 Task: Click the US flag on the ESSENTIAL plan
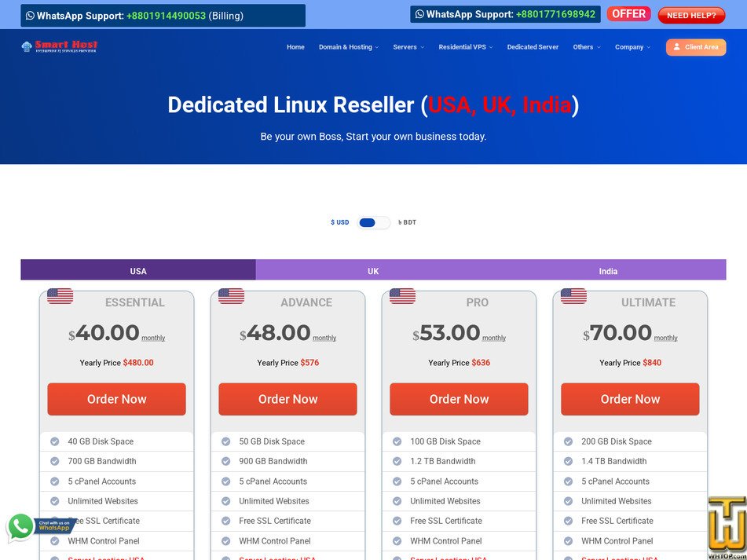pos(60,296)
